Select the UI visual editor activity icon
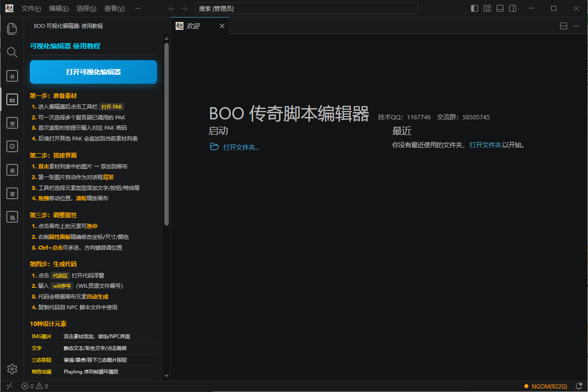Viewport: 588px width, 392px height. [12, 100]
